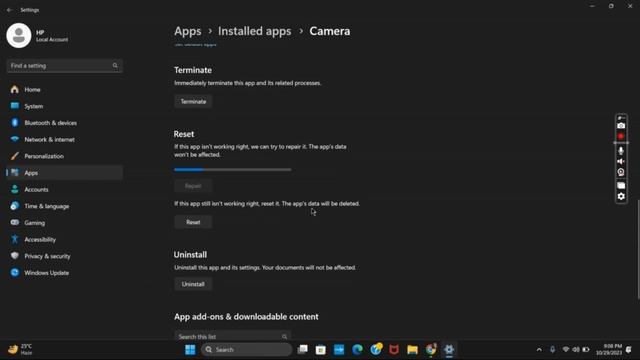Viewport: 640px width, 360px height.
Task: Select Apps in the sidebar
Action: pos(64,173)
